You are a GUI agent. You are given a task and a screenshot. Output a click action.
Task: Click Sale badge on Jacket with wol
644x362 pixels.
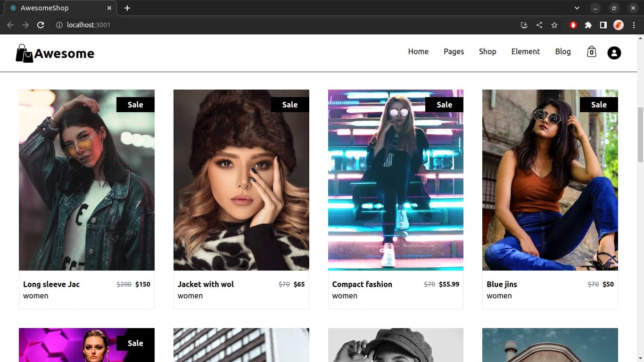pos(290,105)
